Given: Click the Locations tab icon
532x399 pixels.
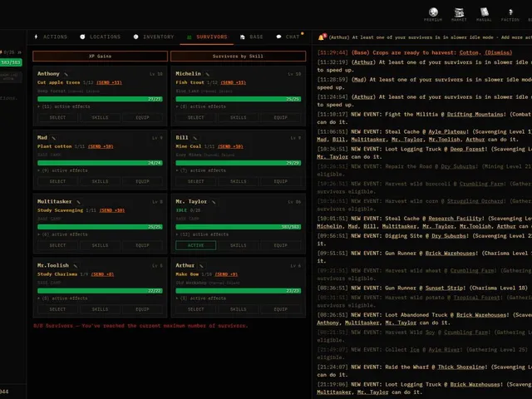Looking at the screenshot, I should coord(82,37).
